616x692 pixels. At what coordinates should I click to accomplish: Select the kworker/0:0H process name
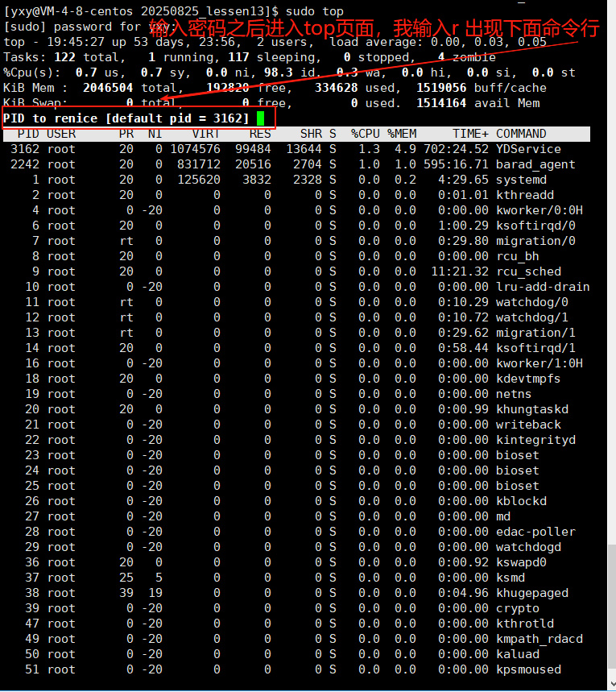[540, 210]
